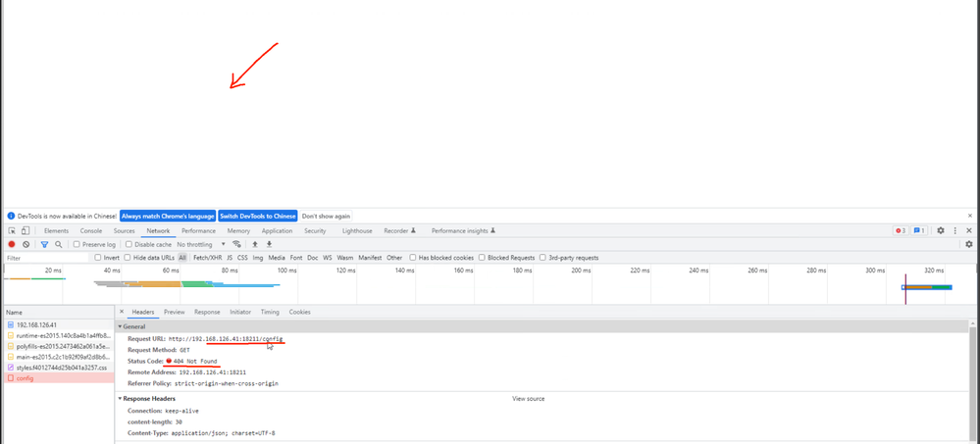Switch to the Sources tab
The height and width of the screenshot is (444, 980).
point(124,230)
